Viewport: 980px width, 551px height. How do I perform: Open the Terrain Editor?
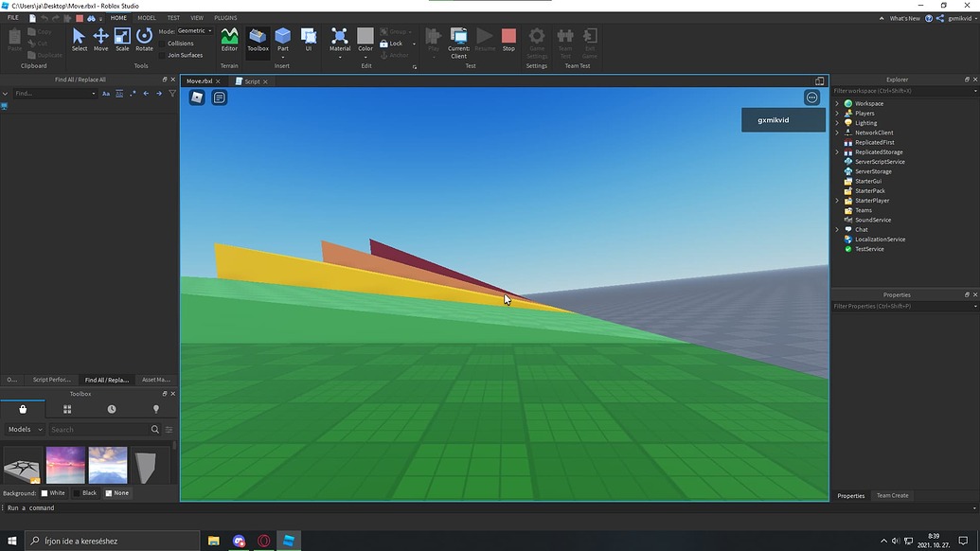[229, 40]
